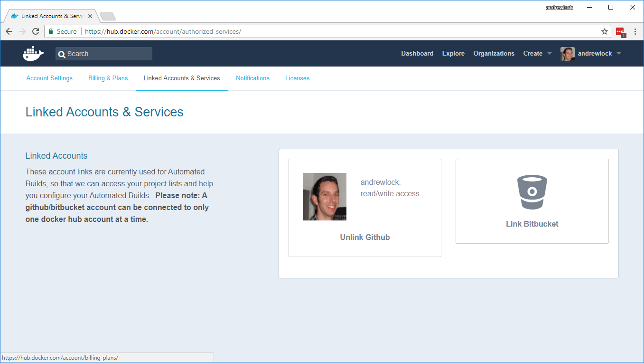Open the Dashboard nav link
644x363 pixels.
pos(417,54)
